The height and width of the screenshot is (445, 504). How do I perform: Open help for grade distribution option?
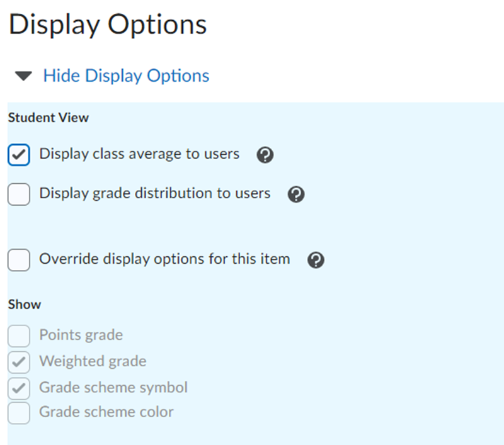tap(296, 194)
